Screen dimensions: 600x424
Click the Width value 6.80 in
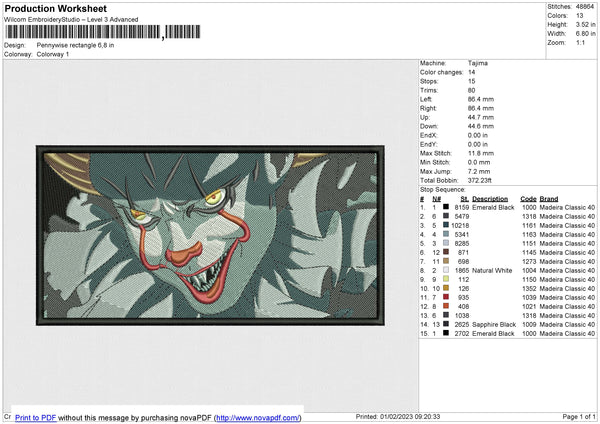tap(585, 34)
